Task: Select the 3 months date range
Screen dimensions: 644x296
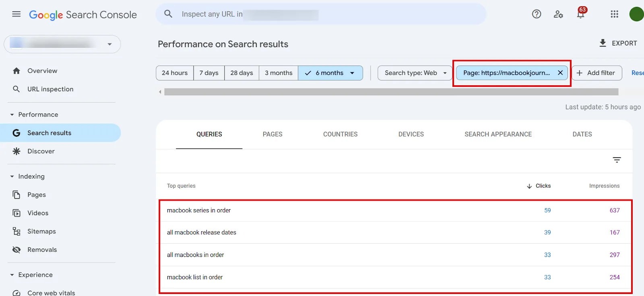Action: coord(279,73)
